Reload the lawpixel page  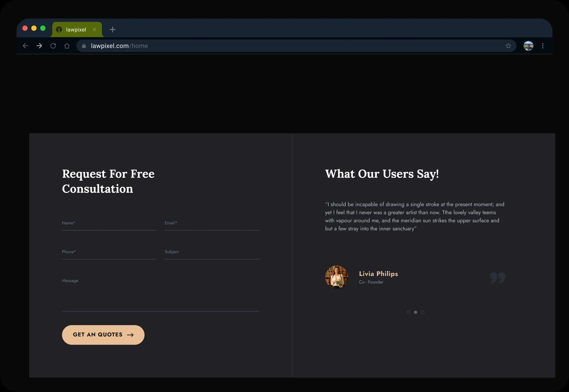(x=53, y=46)
